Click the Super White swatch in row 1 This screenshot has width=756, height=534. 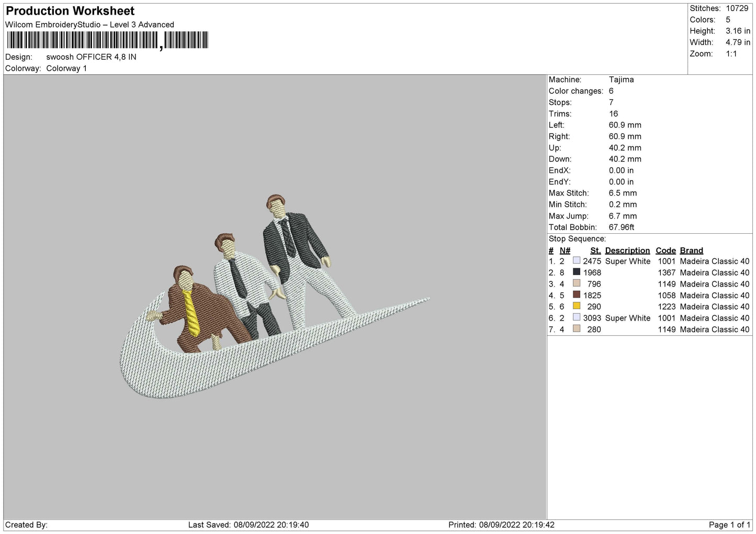point(577,260)
